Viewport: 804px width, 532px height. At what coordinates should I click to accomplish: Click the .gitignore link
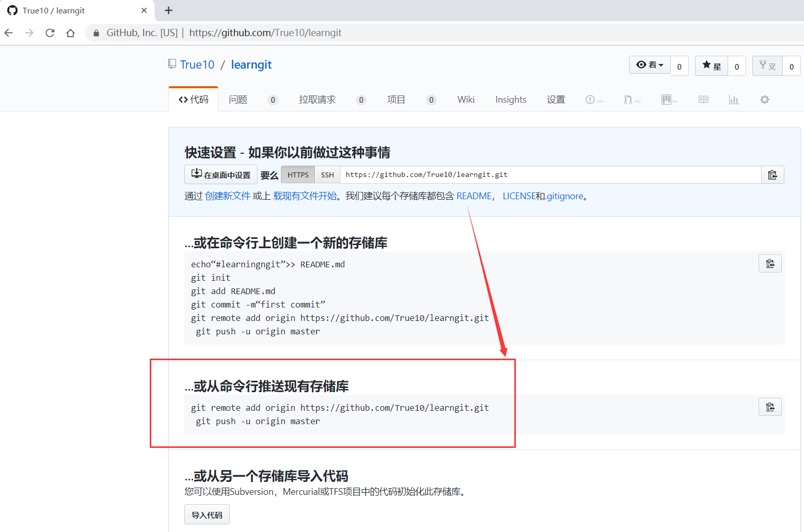[x=564, y=196]
